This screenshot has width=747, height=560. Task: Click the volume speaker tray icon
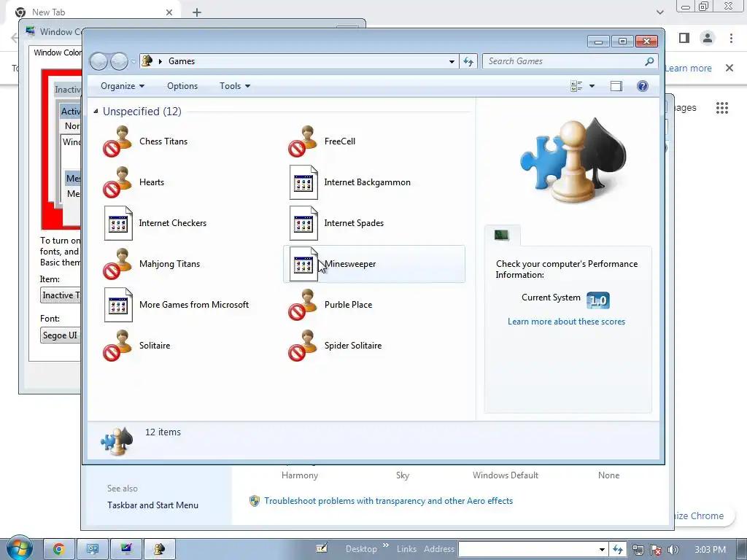point(673,550)
